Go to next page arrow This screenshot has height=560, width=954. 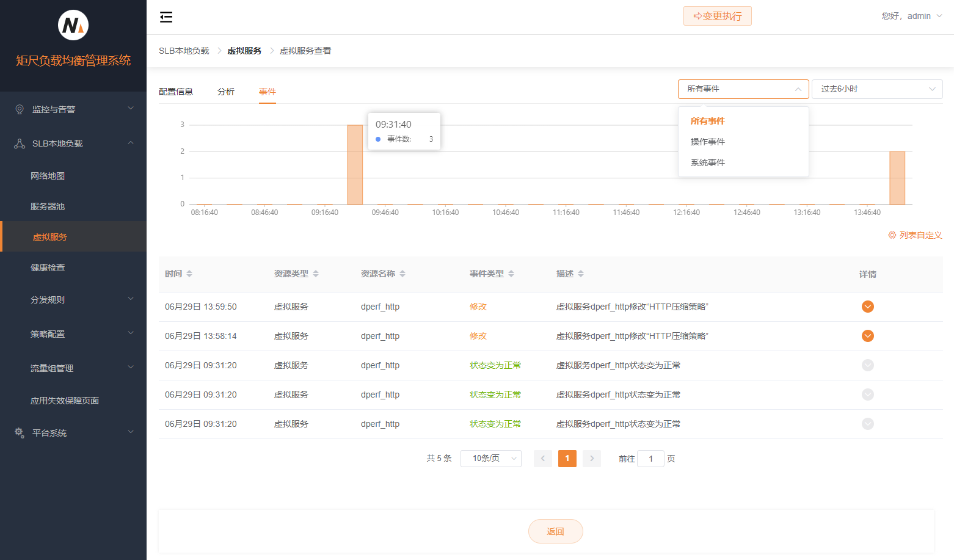pyautogui.click(x=592, y=459)
